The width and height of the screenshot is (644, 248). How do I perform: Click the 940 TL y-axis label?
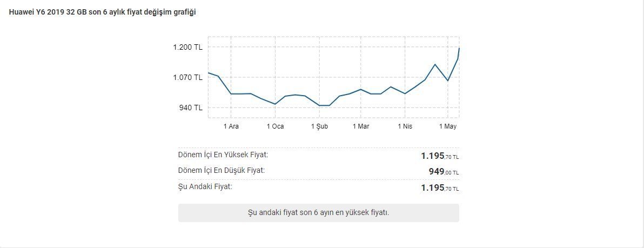191,108
